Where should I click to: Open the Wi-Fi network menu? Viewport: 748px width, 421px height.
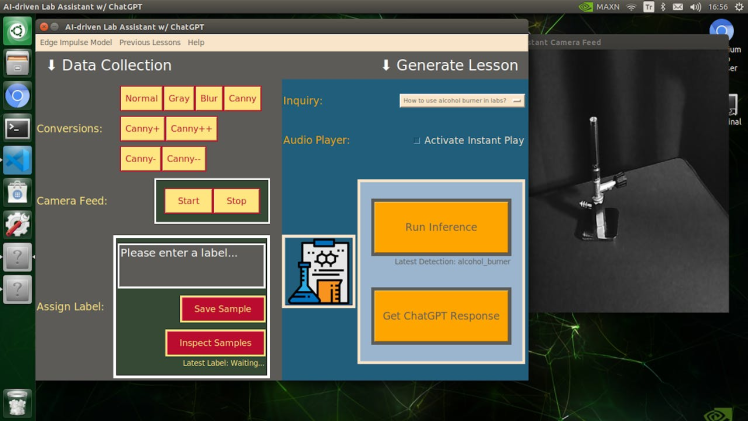point(631,7)
